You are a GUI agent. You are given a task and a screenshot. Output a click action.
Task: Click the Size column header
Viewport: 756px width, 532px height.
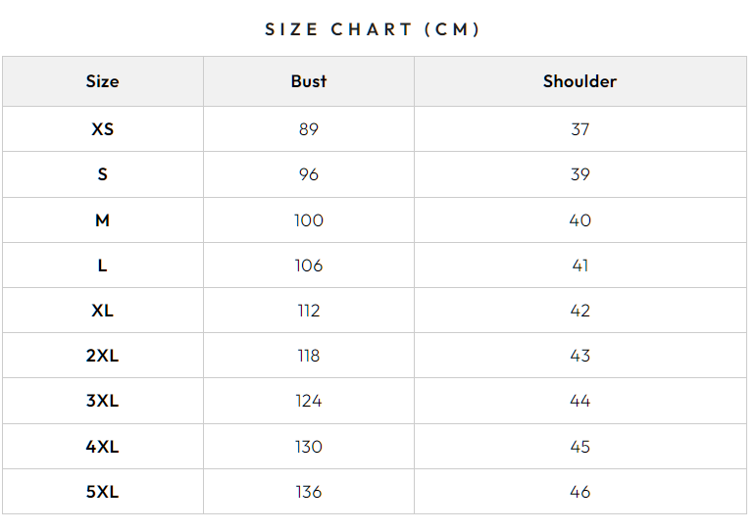[102, 81]
